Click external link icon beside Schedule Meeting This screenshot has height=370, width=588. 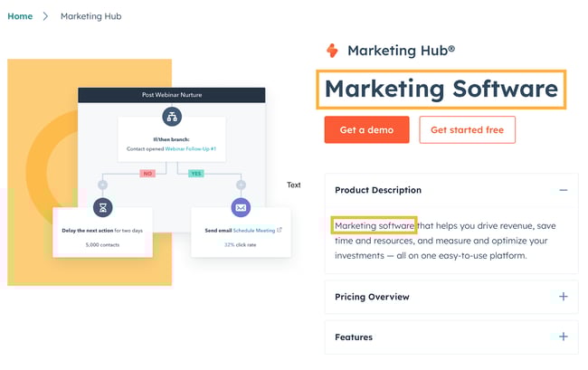coord(279,231)
